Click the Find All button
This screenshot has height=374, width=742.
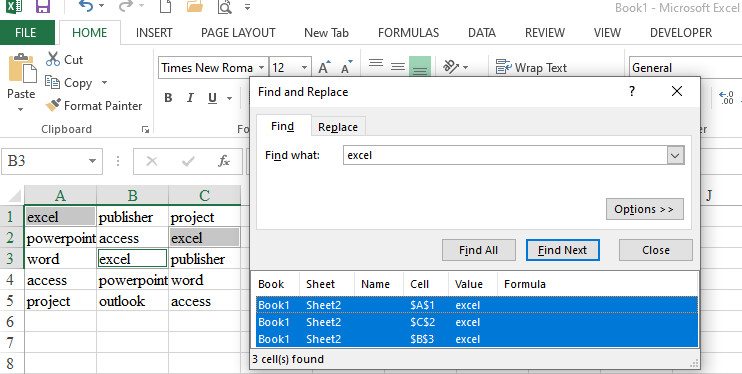coord(478,250)
